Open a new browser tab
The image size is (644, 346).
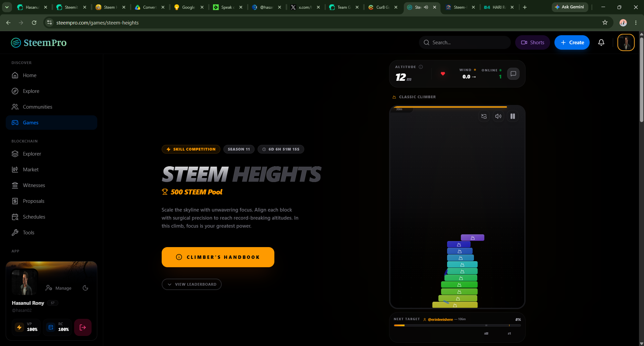525,7
